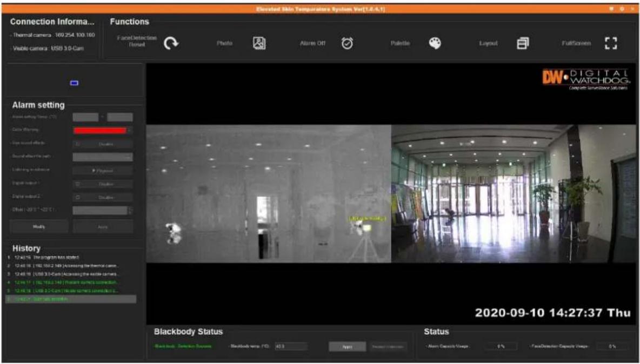Image resolution: width=640 pixels, height=364 pixels.
Task: Click the first alarm temperature input field
Action: (x=85, y=117)
